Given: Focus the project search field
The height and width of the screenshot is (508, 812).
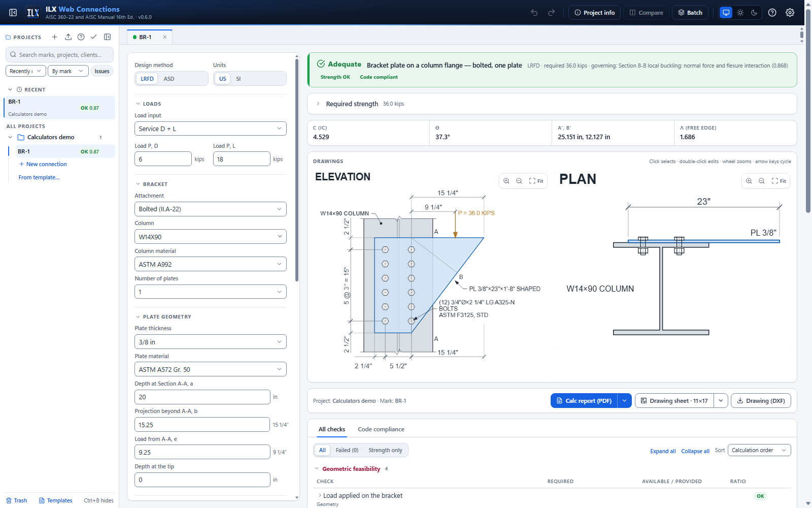Looking at the screenshot, I should 60,55.
